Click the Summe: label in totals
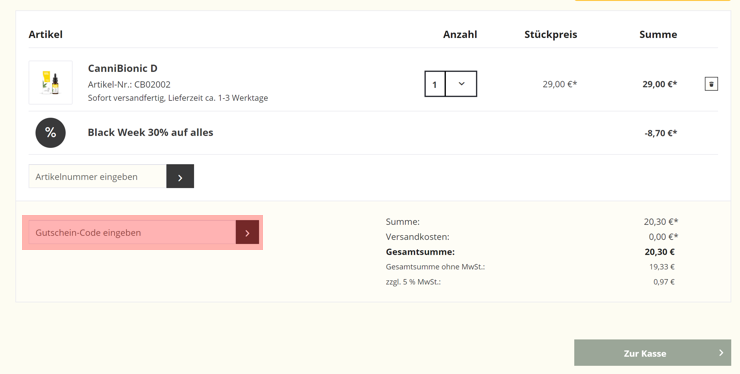 click(x=403, y=221)
